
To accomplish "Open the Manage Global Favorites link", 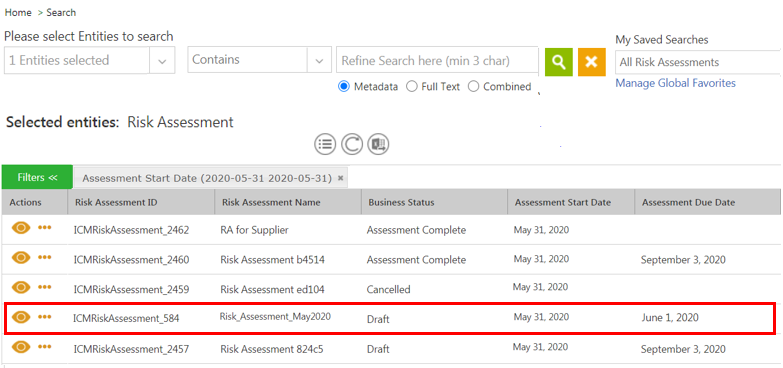I will click(675, 83).
